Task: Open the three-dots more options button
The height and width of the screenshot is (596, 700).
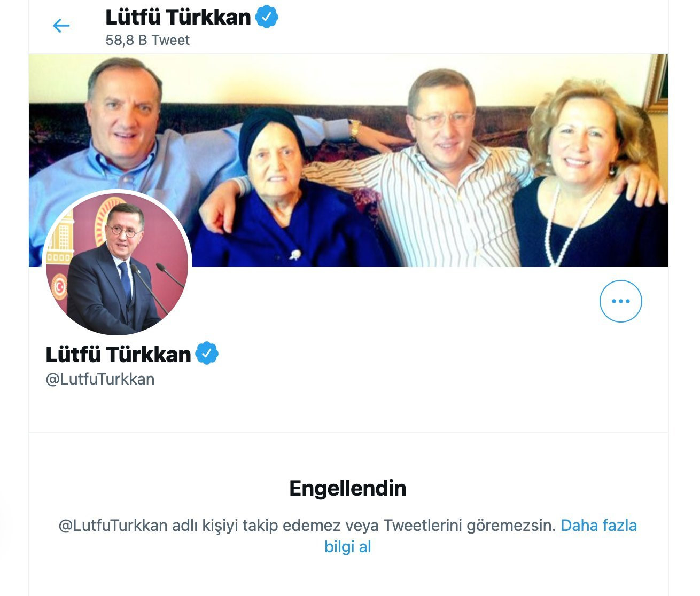Action: coord(620,301)
